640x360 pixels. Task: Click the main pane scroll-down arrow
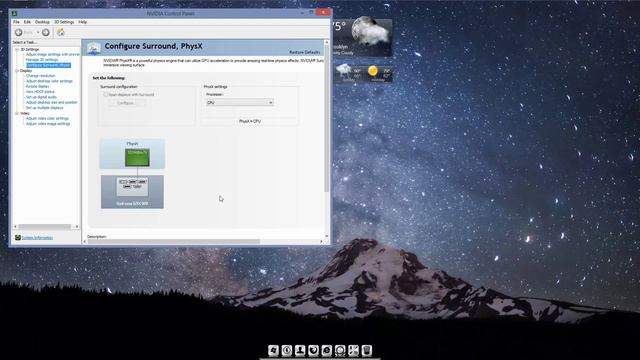(327, 236)
